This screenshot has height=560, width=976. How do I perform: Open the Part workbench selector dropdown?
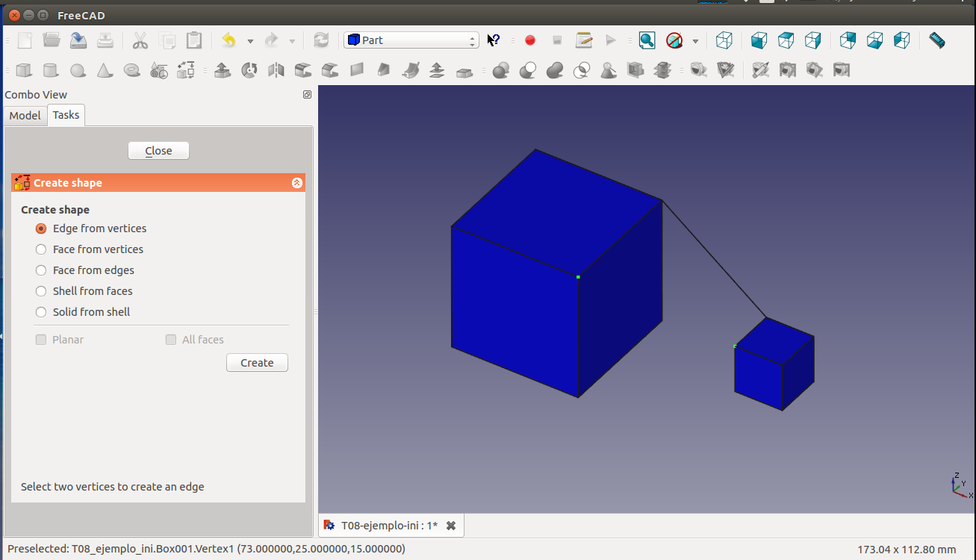pos(411,40)
